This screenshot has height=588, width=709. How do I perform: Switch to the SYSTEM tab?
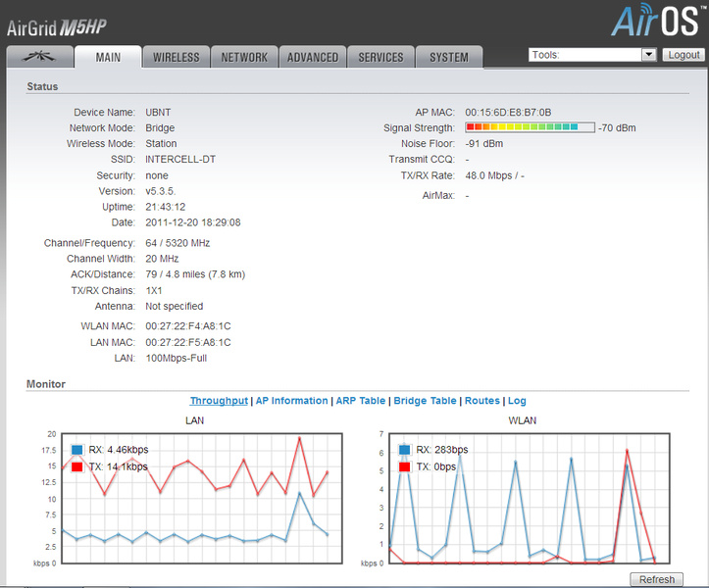pos(449,57)
